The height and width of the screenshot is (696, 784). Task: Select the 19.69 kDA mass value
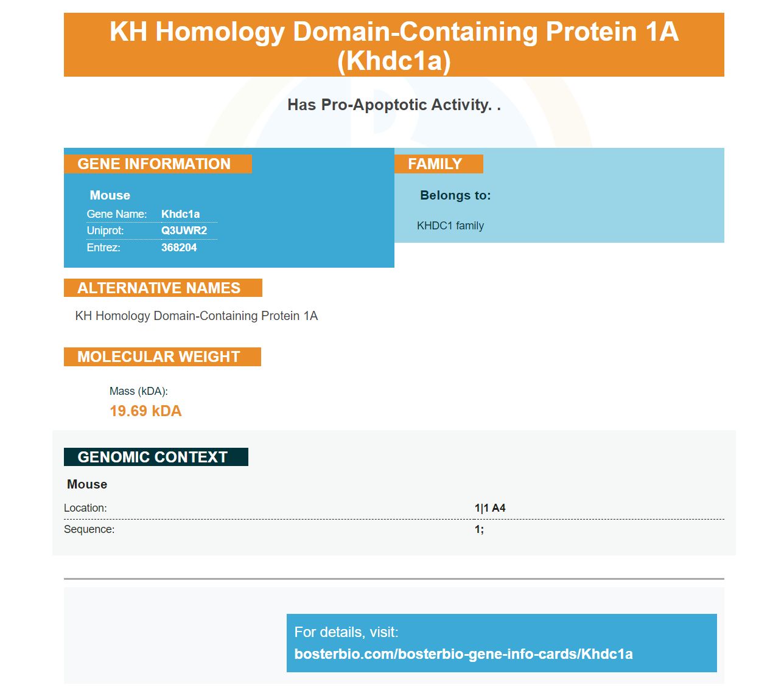pyautogui.click(x=145, y=411)
